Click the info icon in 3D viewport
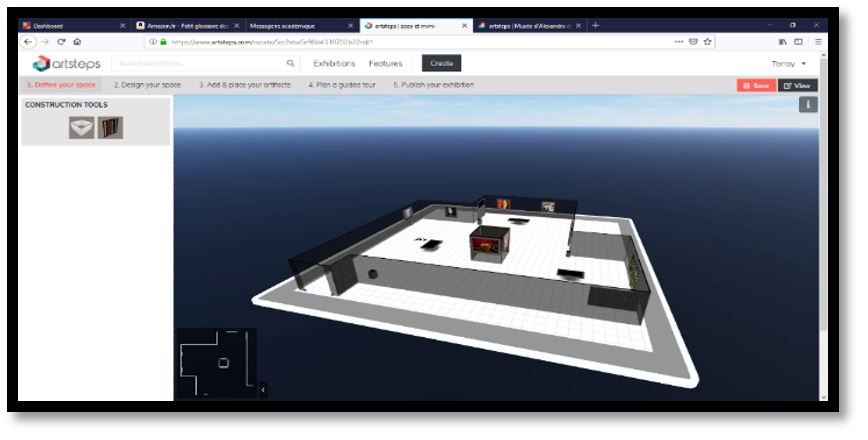This screenshot has height=440, width=868. tap(808, 105)
